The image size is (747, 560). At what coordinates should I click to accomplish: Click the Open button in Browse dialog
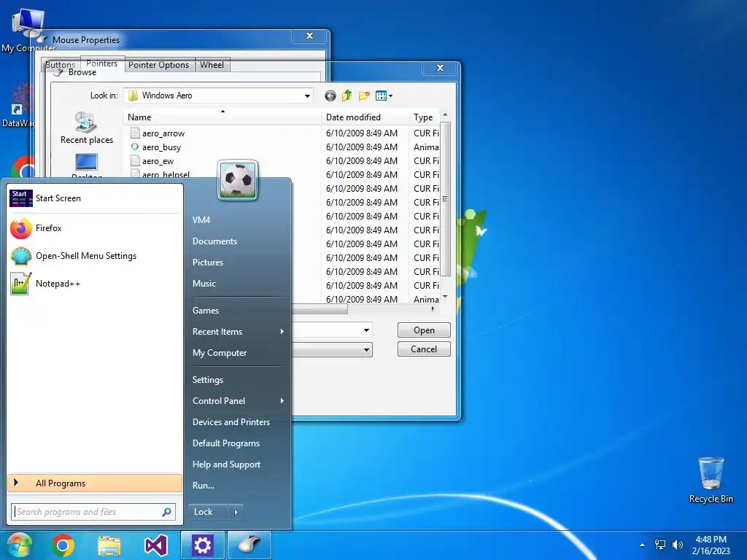[x=424, y=330]
